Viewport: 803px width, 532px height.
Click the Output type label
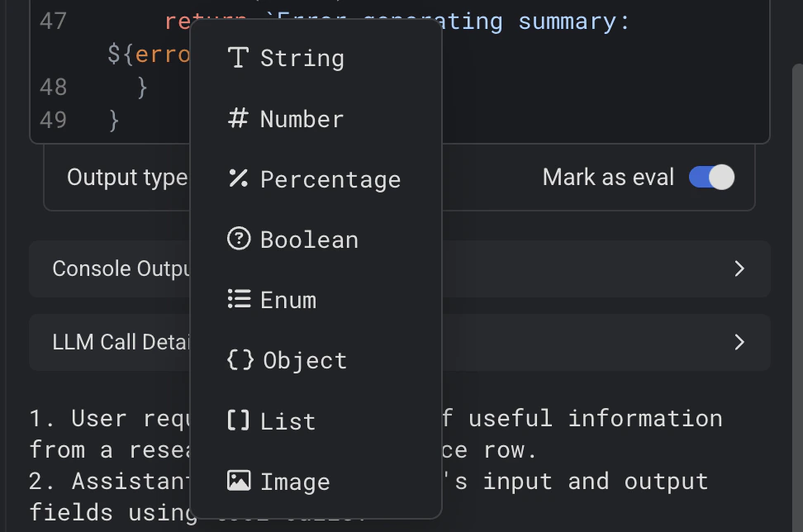(127, 178)
